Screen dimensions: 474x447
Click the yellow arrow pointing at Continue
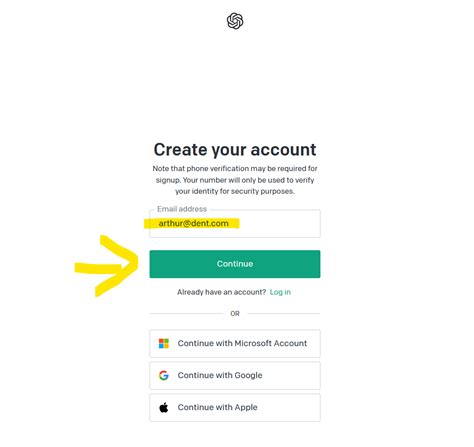(x=107, y=266)
